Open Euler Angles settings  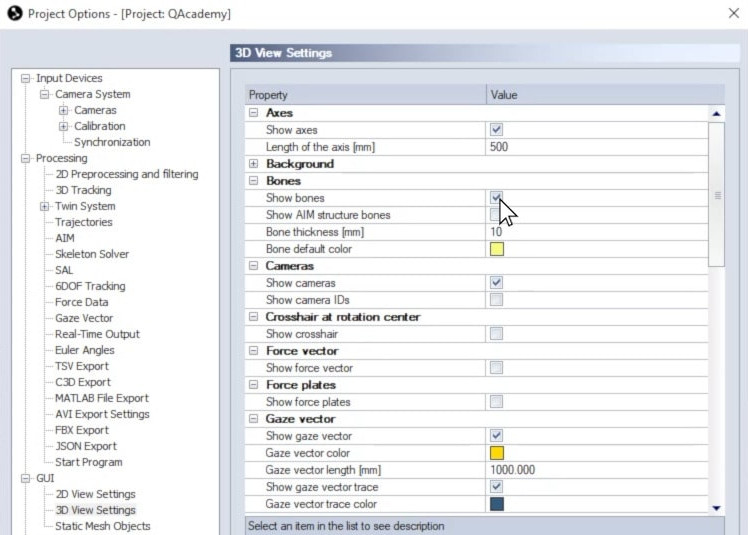pos(85,350)
